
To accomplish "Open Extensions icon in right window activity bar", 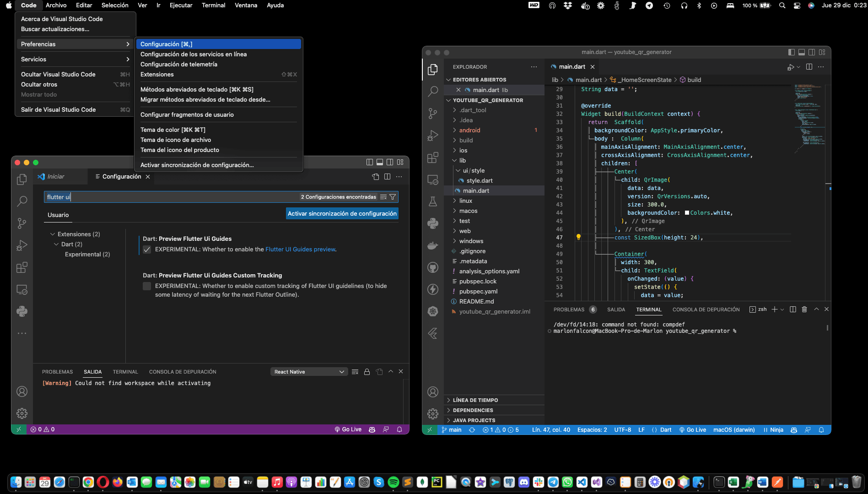I will coord(432,157).
